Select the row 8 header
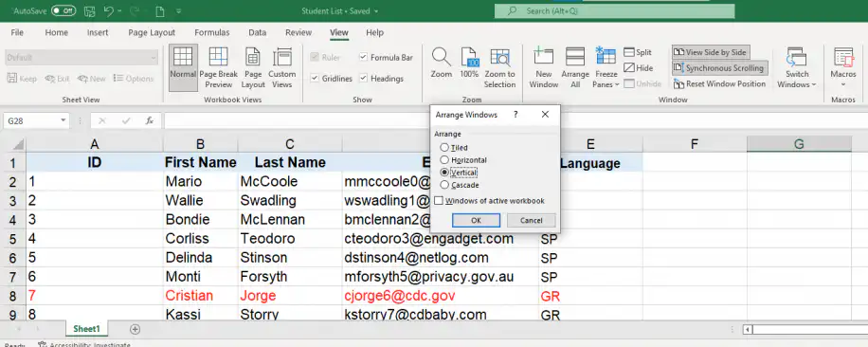868x347 pixels. [x=13, y=296]
